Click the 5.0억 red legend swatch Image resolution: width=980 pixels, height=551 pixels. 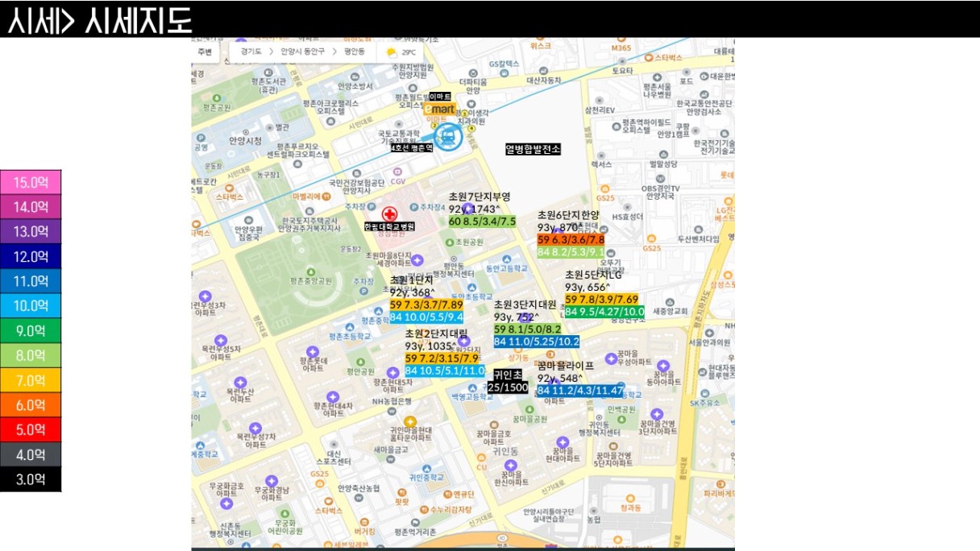coord(30,430)
